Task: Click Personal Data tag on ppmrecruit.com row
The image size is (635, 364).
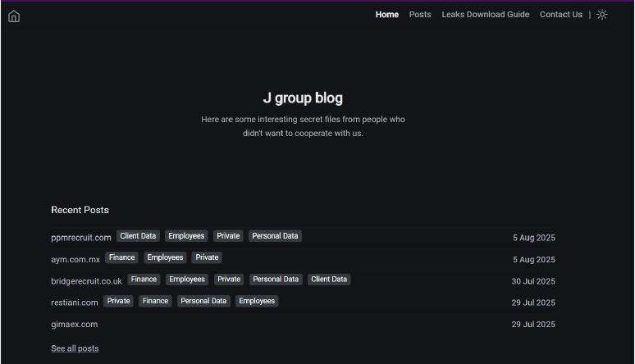Action: click(275, 236)
